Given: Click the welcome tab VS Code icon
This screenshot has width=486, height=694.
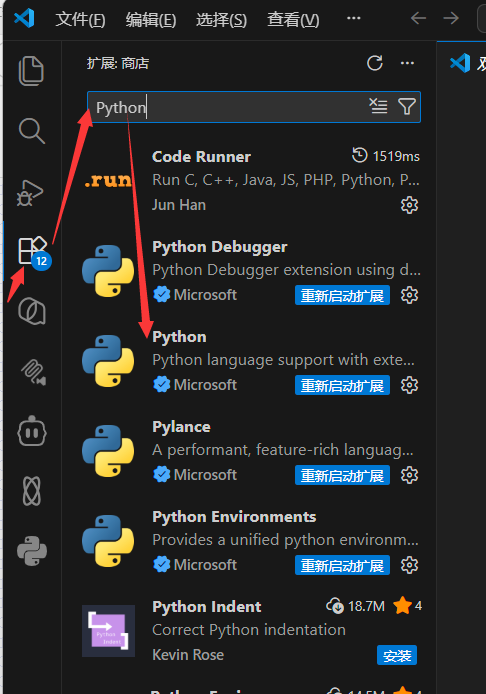Looking at the screenshot, I should (x=460, y=63).
